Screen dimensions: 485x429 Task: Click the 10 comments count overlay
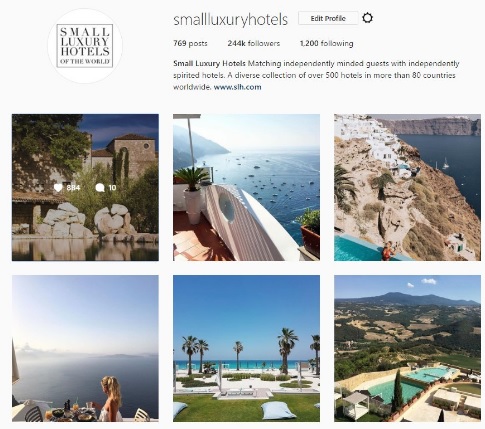pyautogui.click(x=112, y=188)
